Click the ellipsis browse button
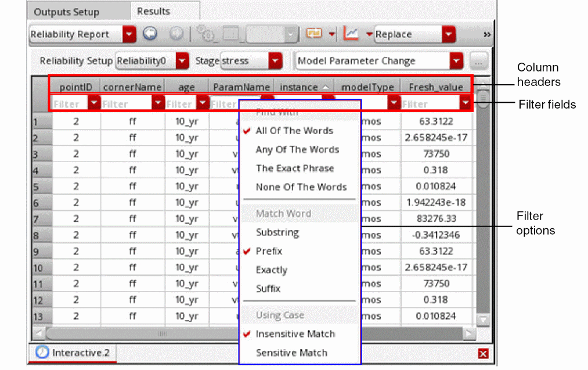 [x=479, y=61]
